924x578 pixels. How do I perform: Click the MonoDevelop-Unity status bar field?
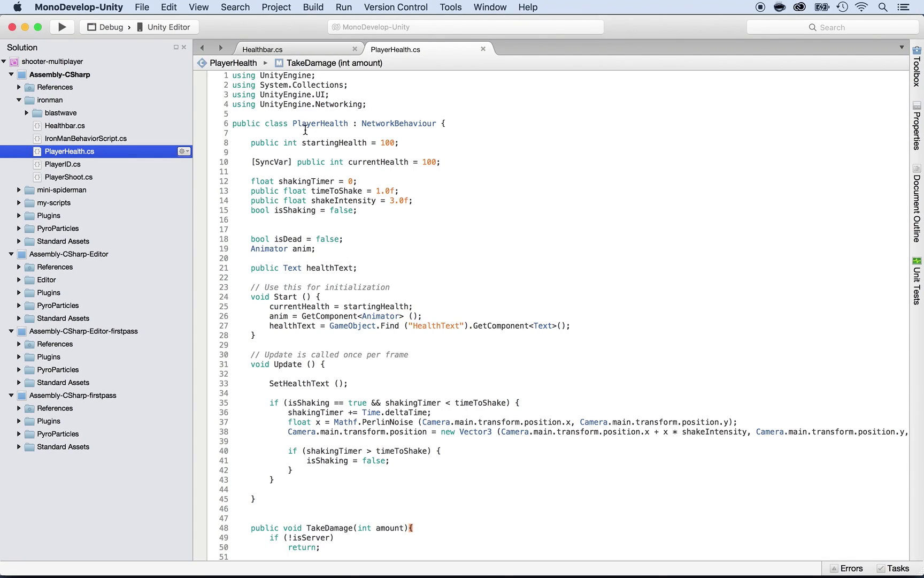coord(466,27)
